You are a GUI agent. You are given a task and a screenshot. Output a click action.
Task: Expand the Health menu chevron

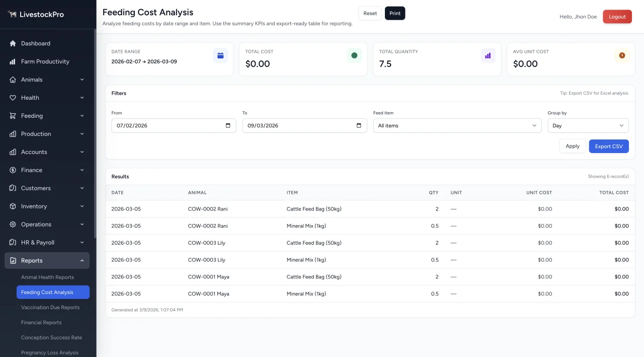[82, 98]
